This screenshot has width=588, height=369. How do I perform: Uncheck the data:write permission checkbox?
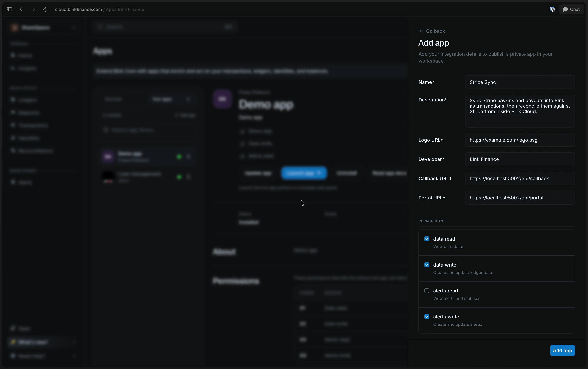(427, 265)
